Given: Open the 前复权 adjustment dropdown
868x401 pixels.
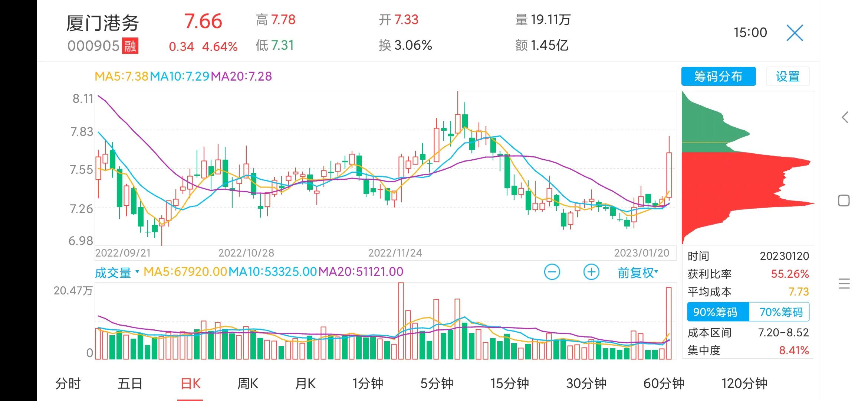Looking at the screenshot, I should coord(638,273).
